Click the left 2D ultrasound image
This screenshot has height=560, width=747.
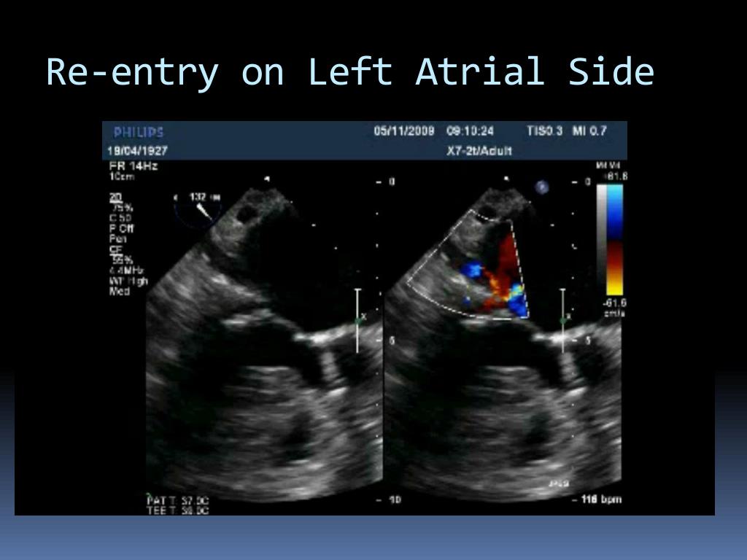pos(264,345)
